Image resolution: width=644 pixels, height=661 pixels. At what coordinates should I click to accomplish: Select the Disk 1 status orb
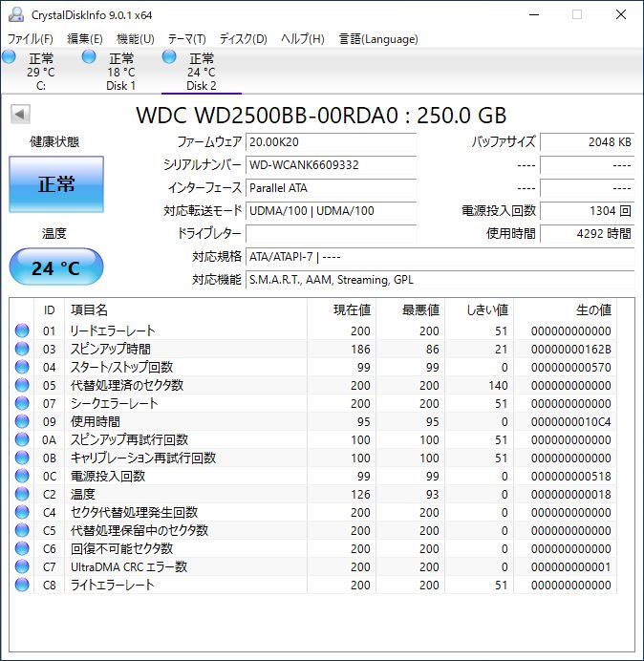(x=89, y=56)
